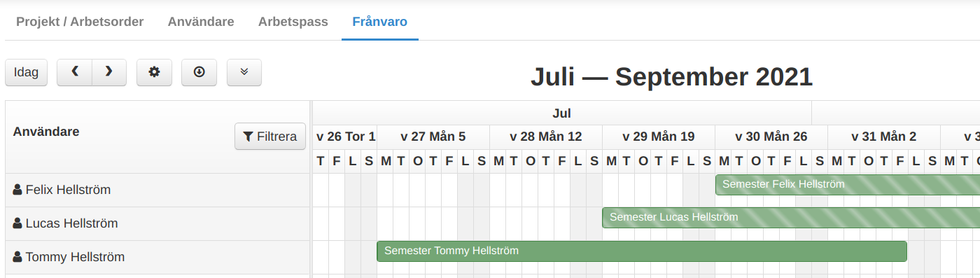The image size is (980, 278).
Task: Open the gear settings button
Action: point(154,72)
